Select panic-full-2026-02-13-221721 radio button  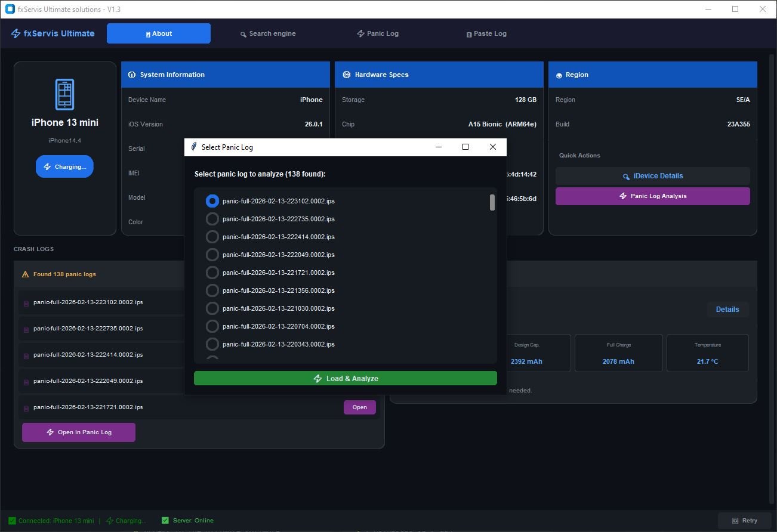point(212,273)
